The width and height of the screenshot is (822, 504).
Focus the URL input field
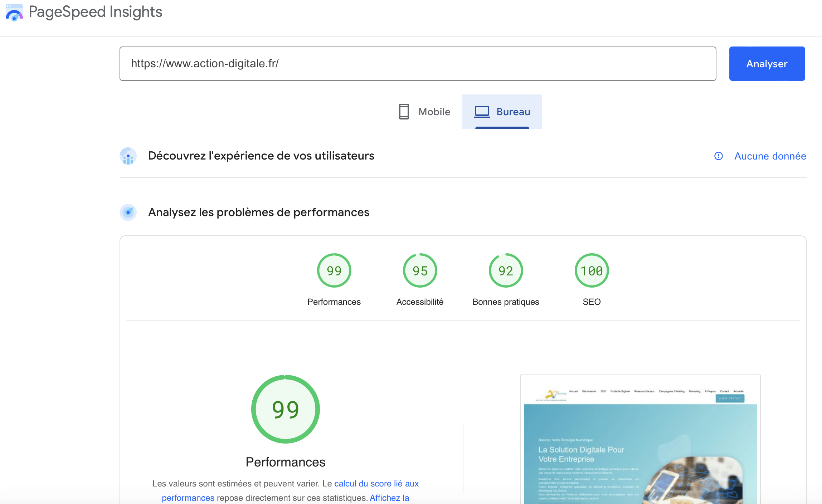coord(418,64)
